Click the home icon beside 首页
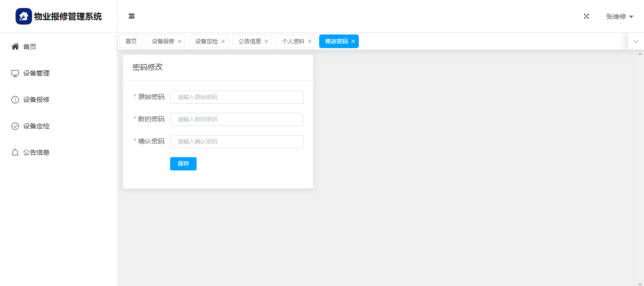The height and width of the screenshot is (286, 644). [x=15, y=47]
